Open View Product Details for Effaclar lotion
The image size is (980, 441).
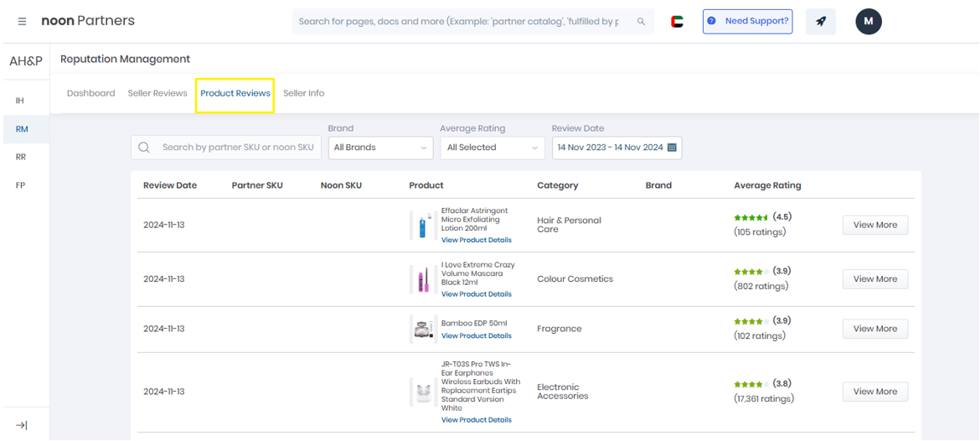(477, 241)
